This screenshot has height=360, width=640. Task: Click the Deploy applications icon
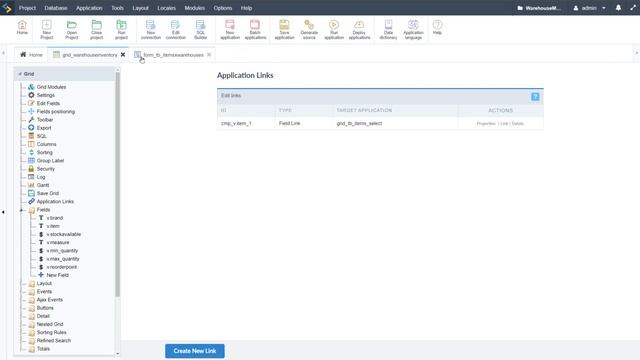click(359, 30)
